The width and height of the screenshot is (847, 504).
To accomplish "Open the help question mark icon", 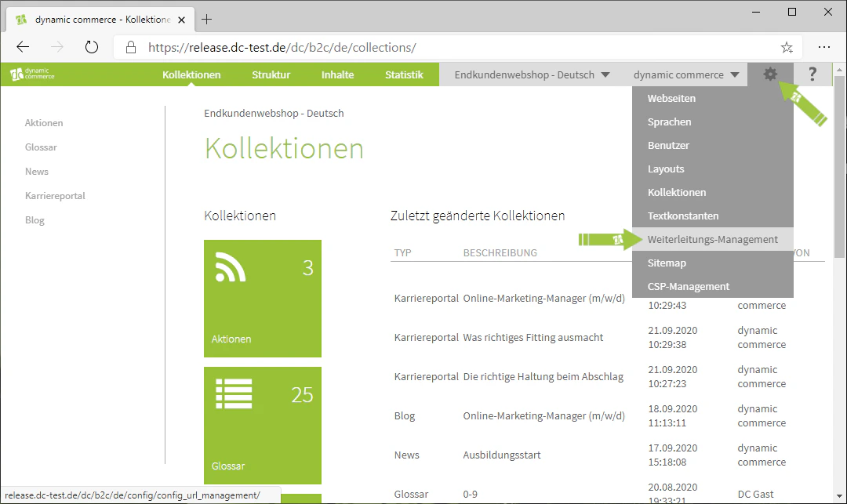I will [812, 74].
